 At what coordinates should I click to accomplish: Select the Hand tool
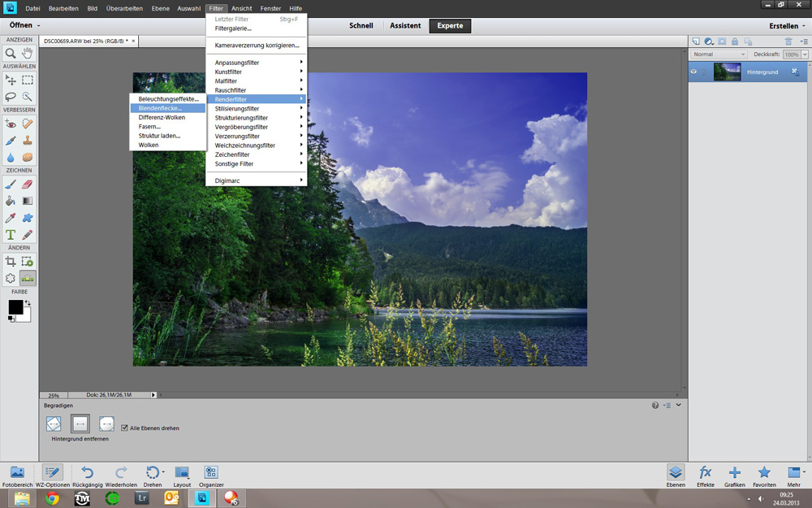click(x=28, y=53)
